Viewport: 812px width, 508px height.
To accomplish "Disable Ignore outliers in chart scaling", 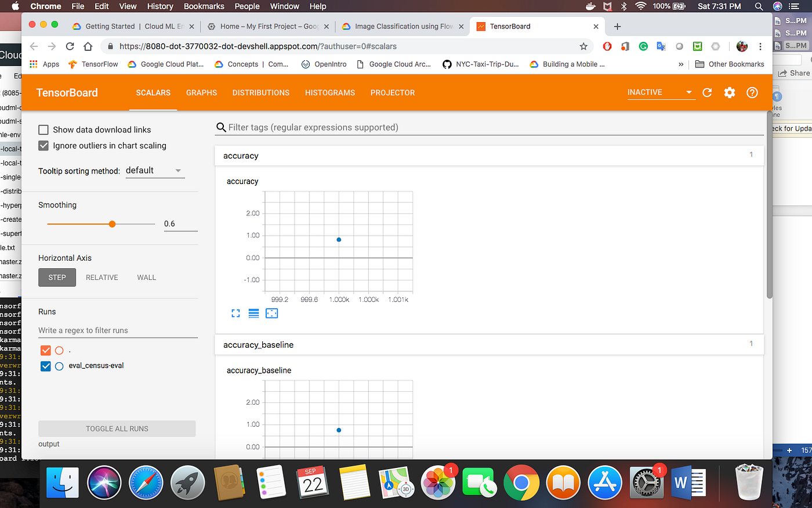I will (x=43, y=145).
